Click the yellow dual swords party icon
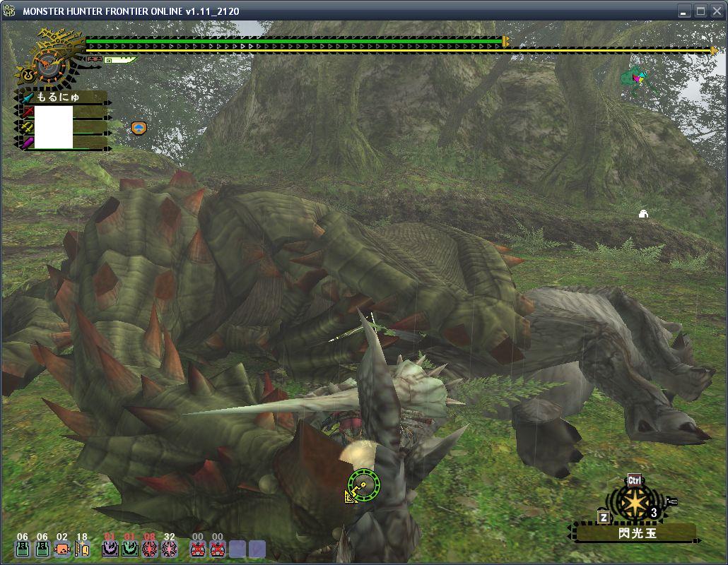Screen dimensions: 728x565 pyautogui.click(x=28, y=126)
